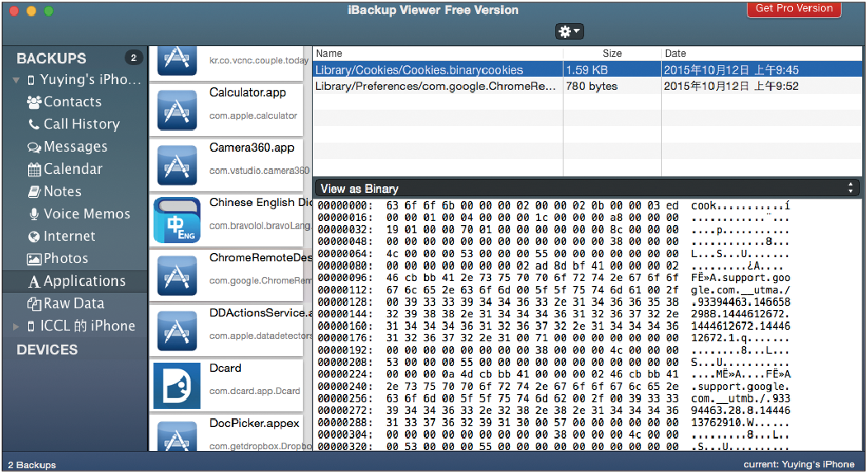868x474 pixels.
Task: Click the DocPicker.appex name text
Action: pos(254,424)
